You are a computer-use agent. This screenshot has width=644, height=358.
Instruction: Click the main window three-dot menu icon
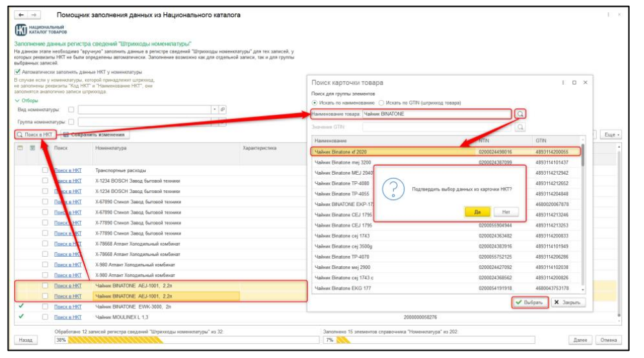pos(609,14)
